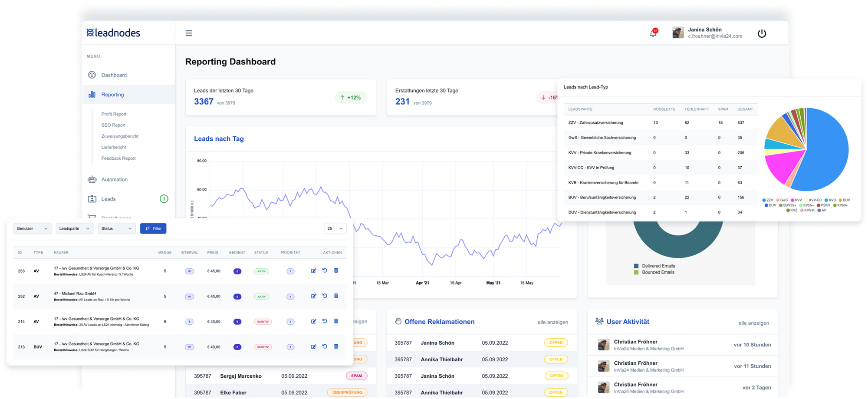Click Janina Schön profile avatar
The height and width of the screenshot is (399, 868).
pos(678,33)
